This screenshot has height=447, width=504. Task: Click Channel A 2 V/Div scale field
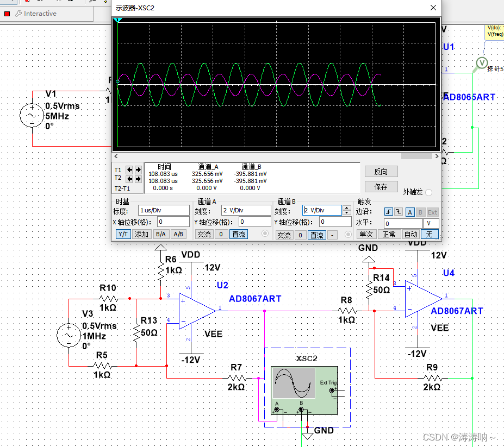coord(246,210)
